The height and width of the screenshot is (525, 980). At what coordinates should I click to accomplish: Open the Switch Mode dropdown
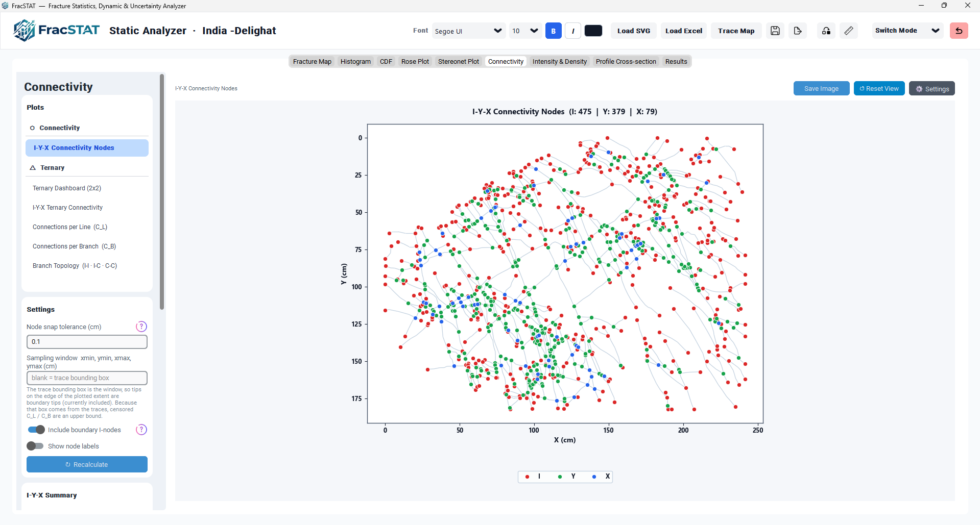click(x=907, y=31)
